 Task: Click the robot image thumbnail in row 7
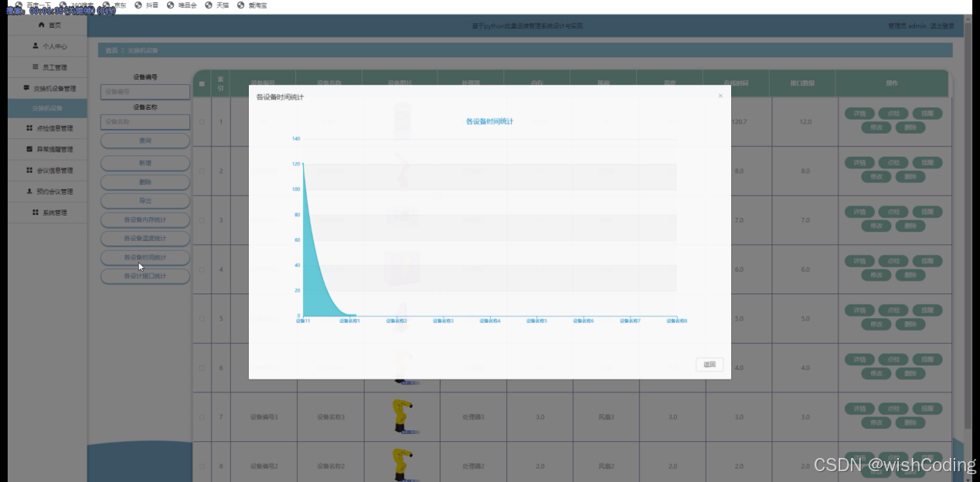402,416
